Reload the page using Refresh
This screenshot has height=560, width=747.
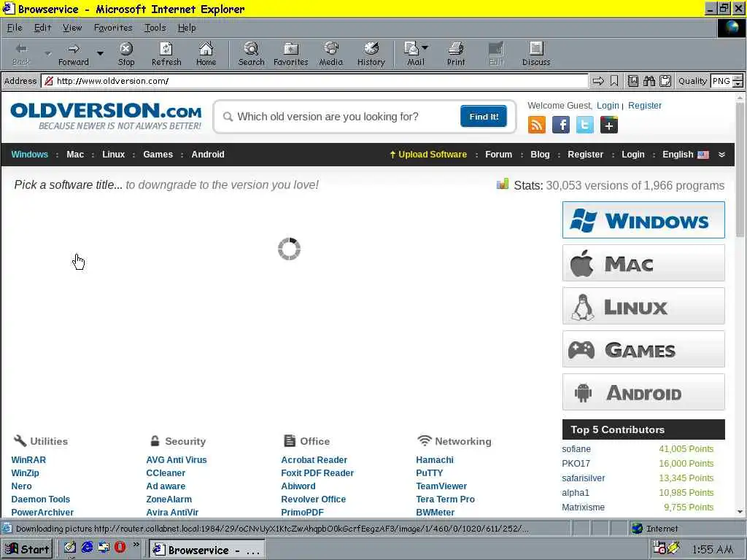click(x=166, y=54)
